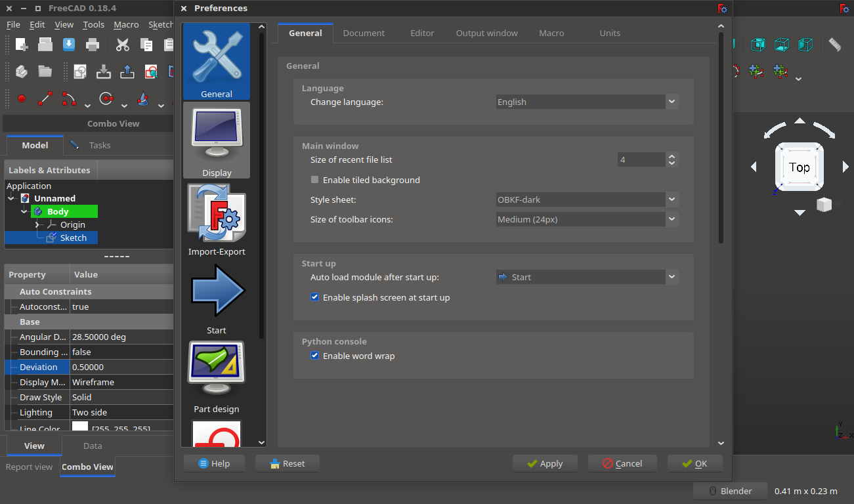854x504 pixels.
Task: Open the Display preferences category
Action: (x=217, y=140)
